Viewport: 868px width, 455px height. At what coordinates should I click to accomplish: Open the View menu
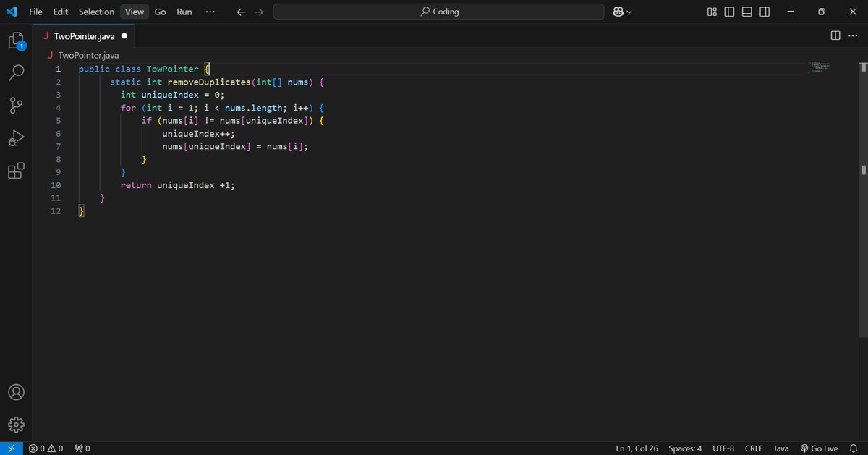[134, 12]
